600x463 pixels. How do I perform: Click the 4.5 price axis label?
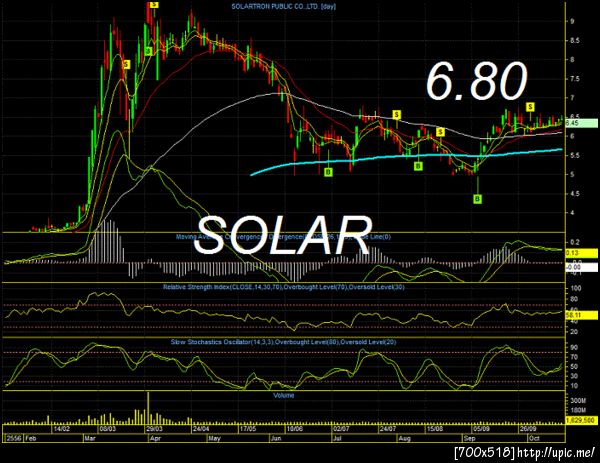pos(575,194)
